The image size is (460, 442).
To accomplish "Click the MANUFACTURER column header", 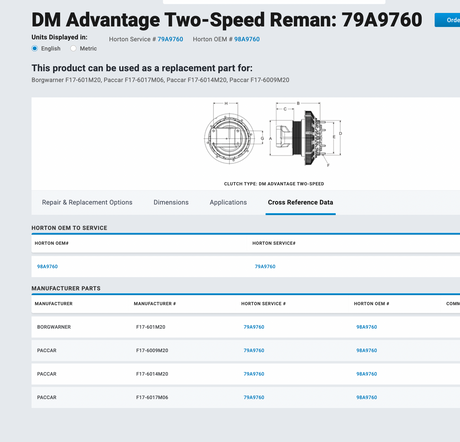I will (54, 304).
